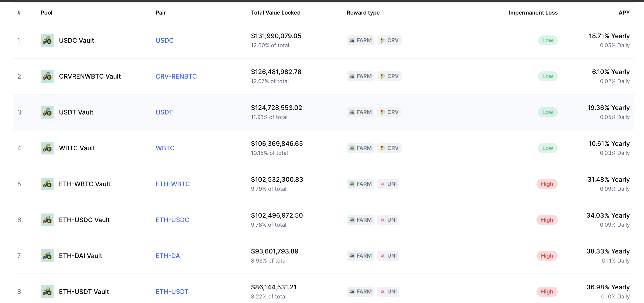Select the UNI reward badge in ETH-USDC row
This screenshot has height=303, width=644.
point(388,220)
